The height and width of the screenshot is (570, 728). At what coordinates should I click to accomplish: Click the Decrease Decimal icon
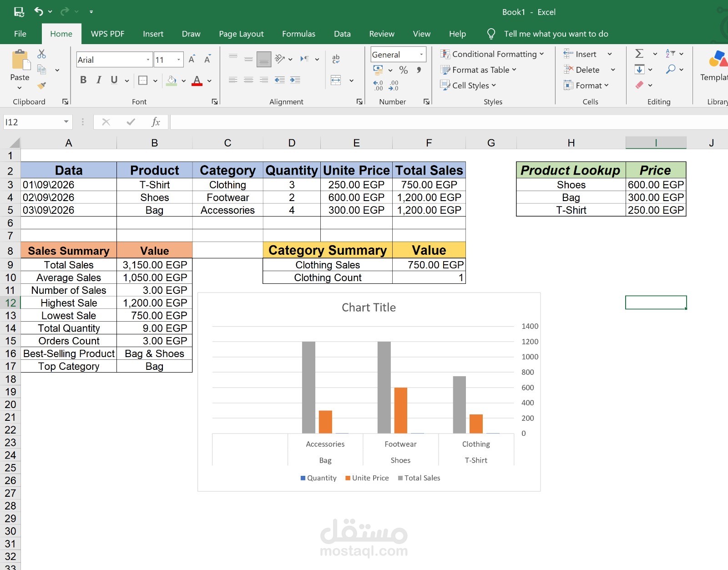(394, 85)
